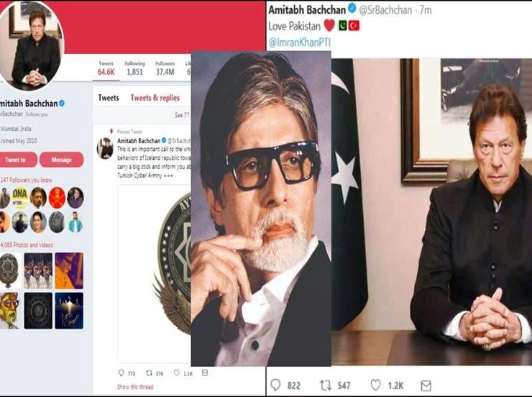Open the Tweets & replies tab
The height and width of the screenshot is (397, 532).
pyautogui.click(x=155, y=98)
